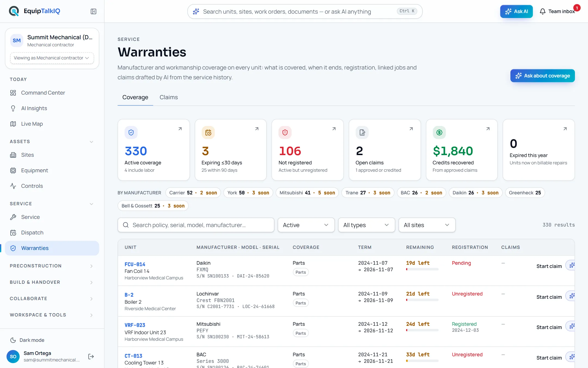Click the policy, serial, model search field
The width and height of the screenshot is (588, 368).
point(196,225)
